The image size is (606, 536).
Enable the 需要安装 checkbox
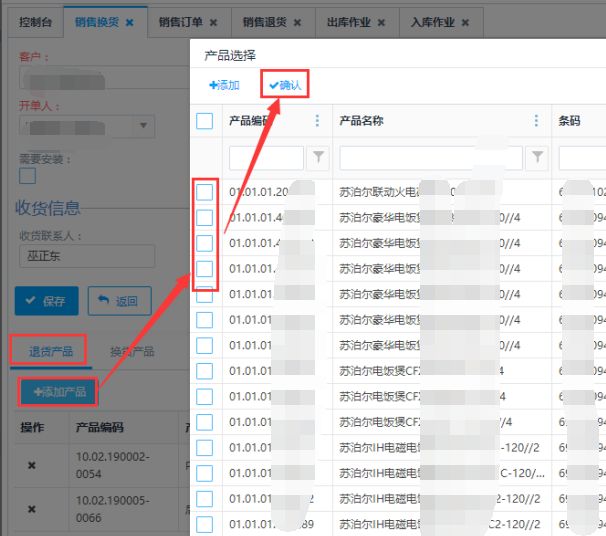point(27,176)
